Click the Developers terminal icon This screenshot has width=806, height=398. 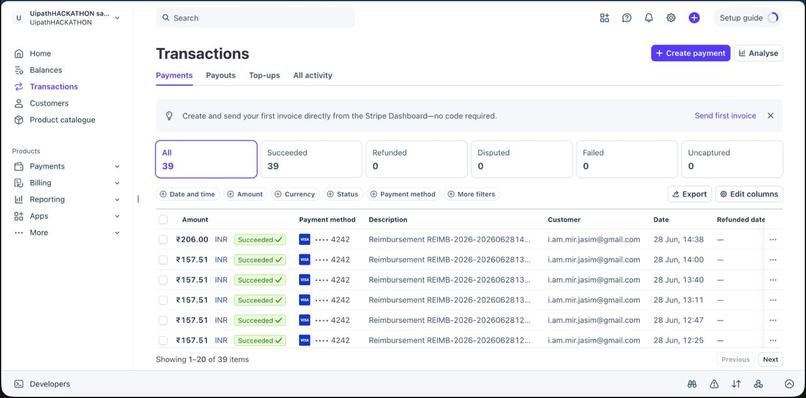pos(19,384)
